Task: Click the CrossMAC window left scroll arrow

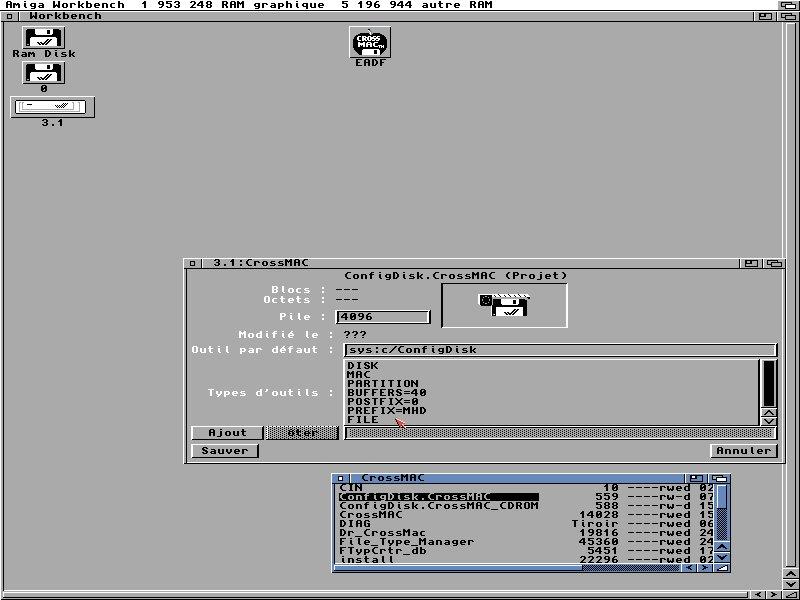Action: pos(690,568)
